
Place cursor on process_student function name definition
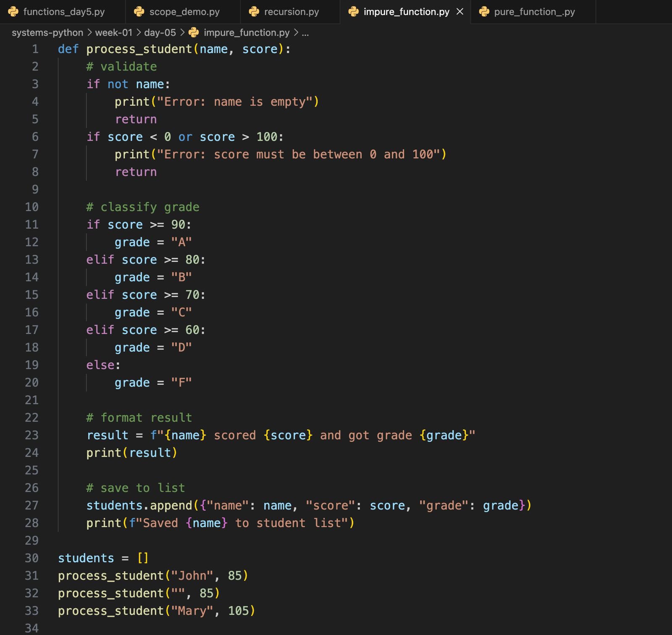click(139, 49)
